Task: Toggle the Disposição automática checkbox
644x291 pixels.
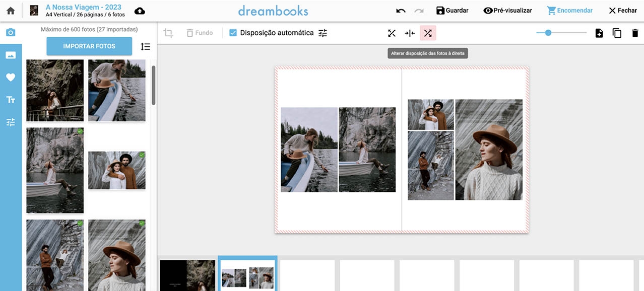Action: point(233,32)
